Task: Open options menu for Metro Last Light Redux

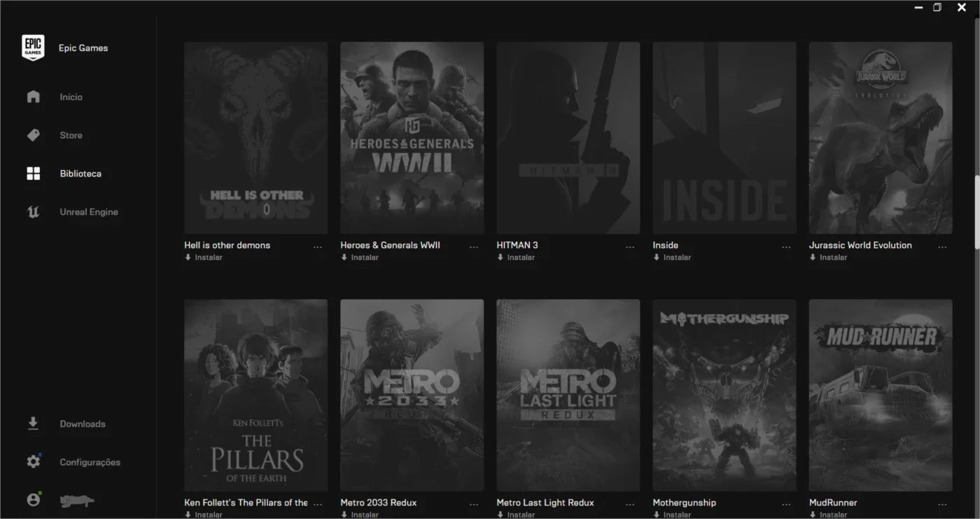Action: coord(630,504)
